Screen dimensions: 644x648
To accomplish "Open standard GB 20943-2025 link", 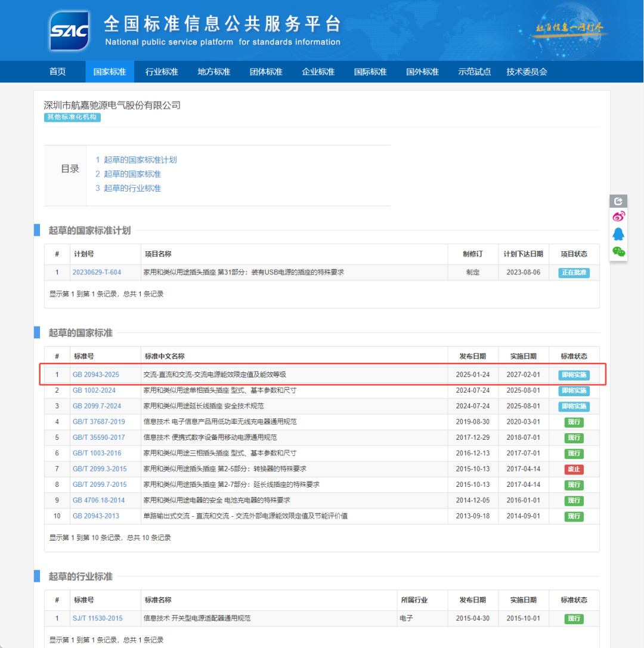I will 96,375.
